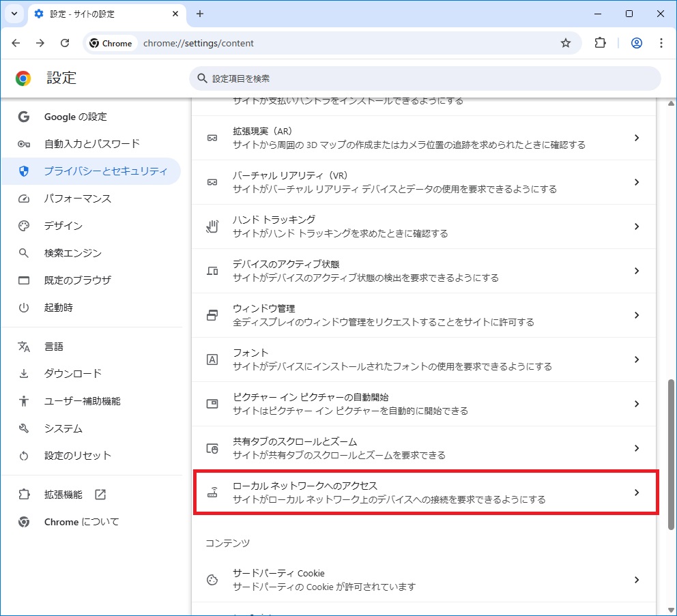Image resolution: width=677 pixels, height=616 pixels.
Task: Click the font icon in site settings
Action: click(212, 360)
